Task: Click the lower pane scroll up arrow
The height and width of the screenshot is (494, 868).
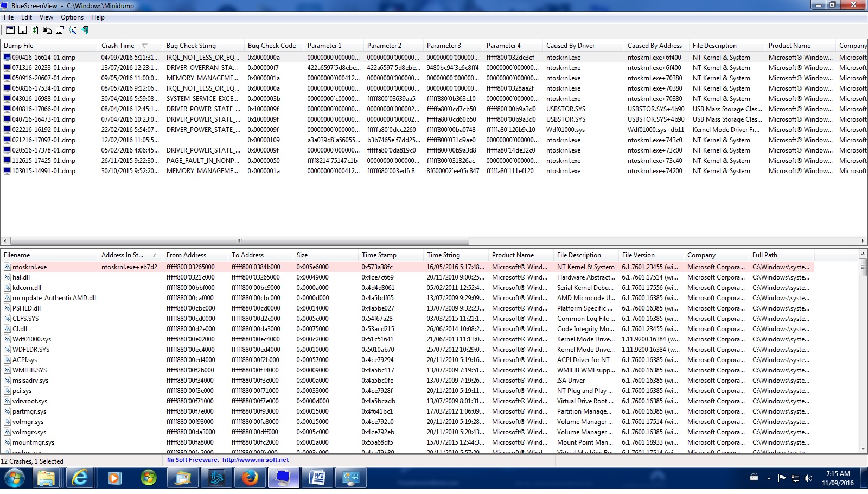Action: (x=863, y=253)
